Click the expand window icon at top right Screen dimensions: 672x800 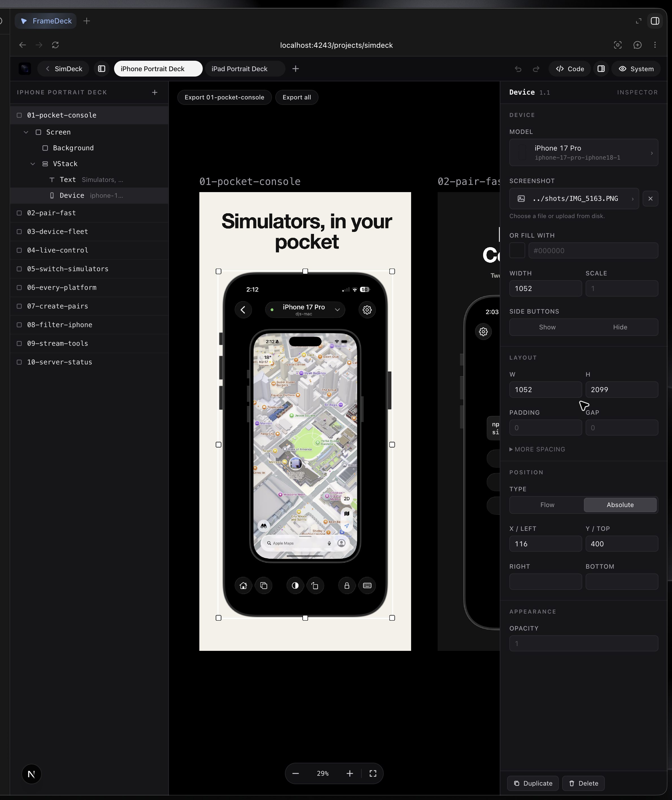(638, 21)
